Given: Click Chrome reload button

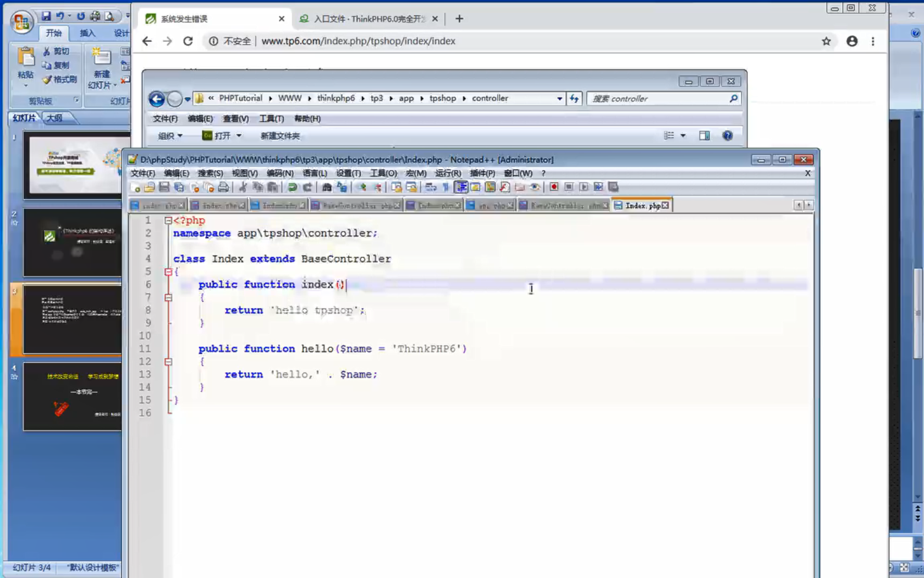Looking at the screenshot, I should coord(188,41).
